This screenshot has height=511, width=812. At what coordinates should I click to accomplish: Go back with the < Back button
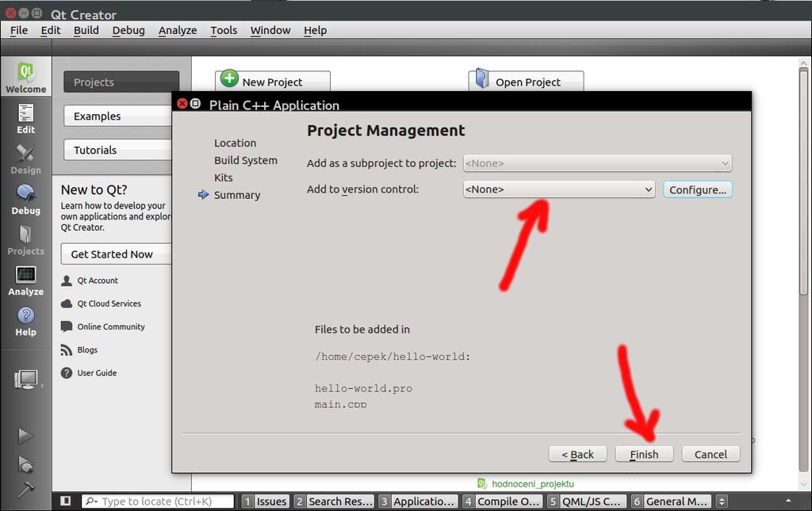(x=577, y=454)
